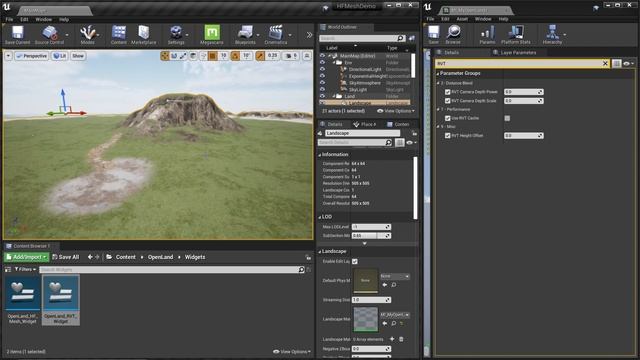Toggle scale snapping in viewport toolbar
640x360 pixels.
(260, 56)
